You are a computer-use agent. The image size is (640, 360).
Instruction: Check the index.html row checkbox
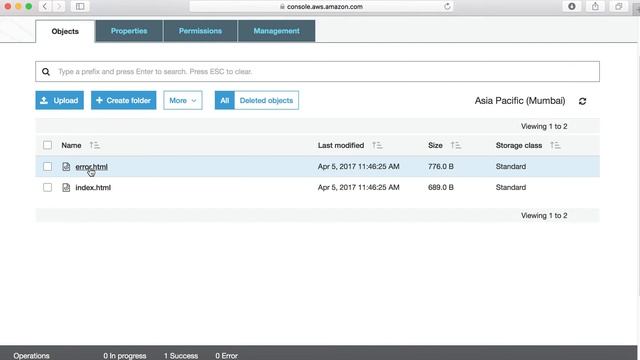[x=47, y=187]
